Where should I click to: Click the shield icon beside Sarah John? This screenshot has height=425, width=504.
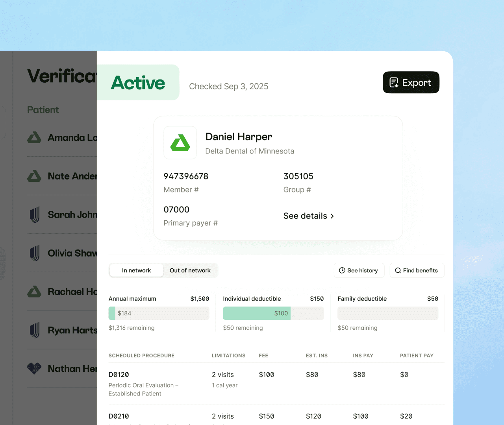pos(35,215)
